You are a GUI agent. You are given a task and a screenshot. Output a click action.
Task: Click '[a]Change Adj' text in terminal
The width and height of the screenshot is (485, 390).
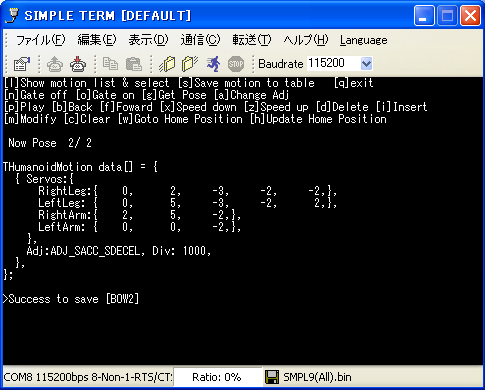[x=251, y=95]
